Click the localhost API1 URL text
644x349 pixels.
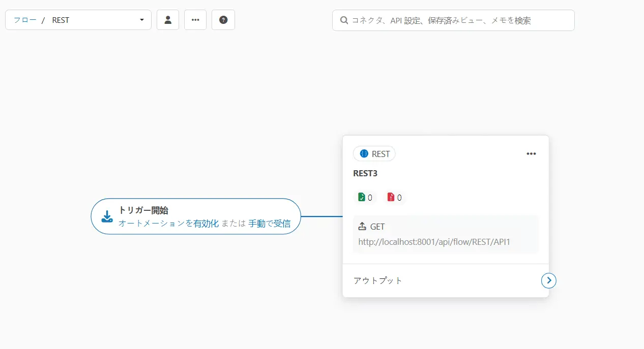434,242
